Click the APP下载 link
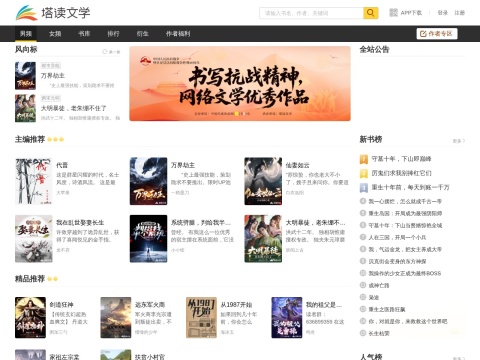This screenshot has height=360, width=480. coord(411,13)
